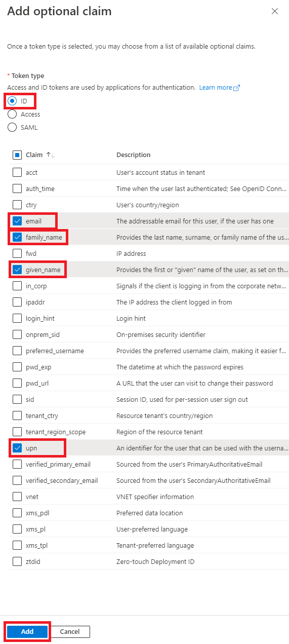Select the Access token type radio button

(13, 115)
